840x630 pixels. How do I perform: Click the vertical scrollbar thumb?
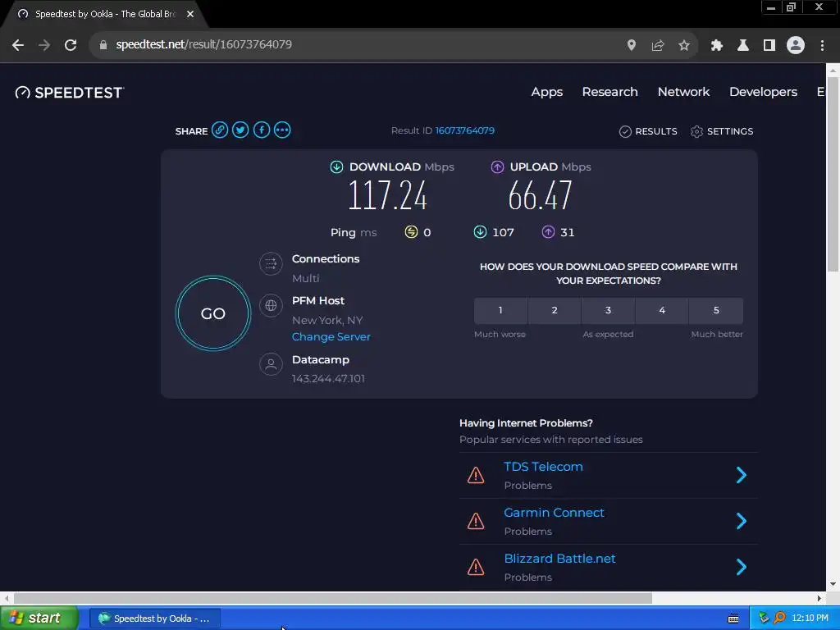click(833, 175)
